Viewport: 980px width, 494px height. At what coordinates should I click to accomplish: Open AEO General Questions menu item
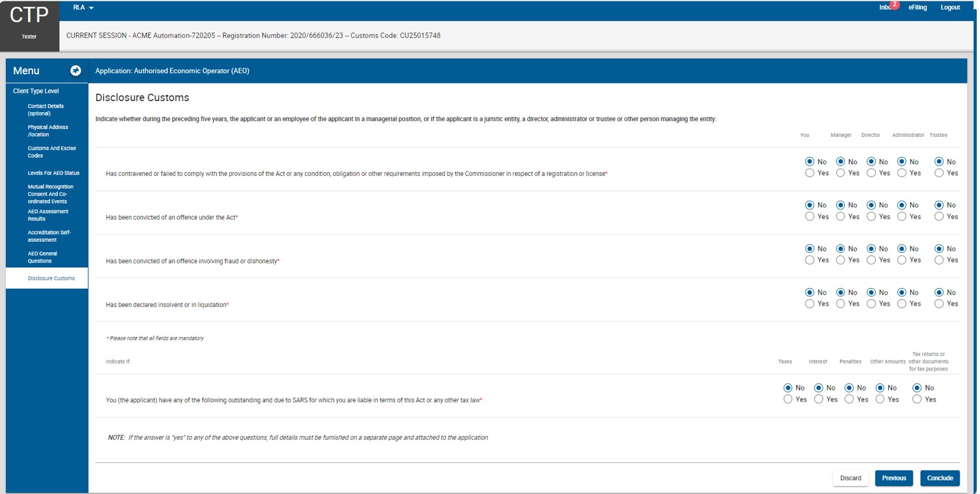pyautogui.click(x=42, y=257)
